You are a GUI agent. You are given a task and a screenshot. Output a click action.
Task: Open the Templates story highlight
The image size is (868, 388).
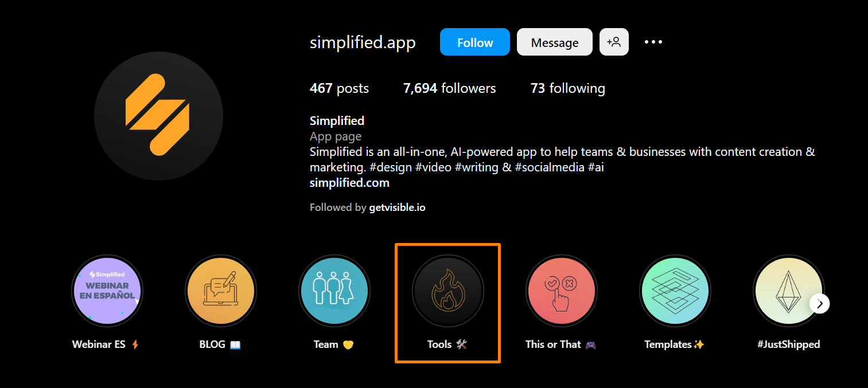click(x=675, y=291)
